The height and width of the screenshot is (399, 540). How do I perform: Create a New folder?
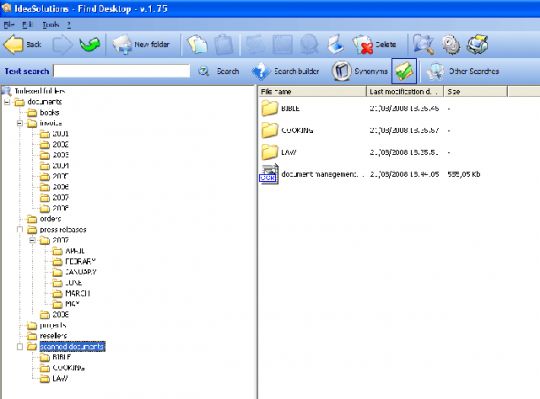coord(141,44)
